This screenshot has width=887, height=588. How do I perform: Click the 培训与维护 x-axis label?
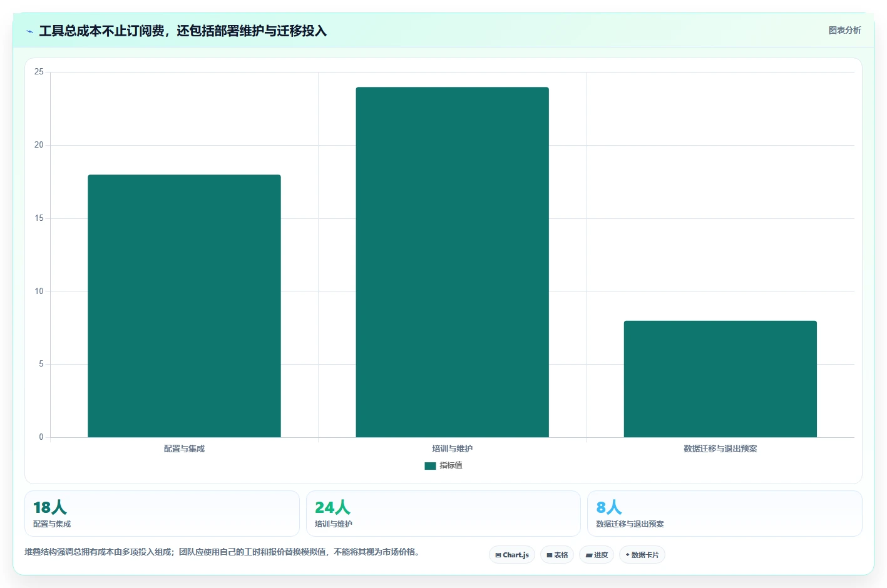coord(452,449)
